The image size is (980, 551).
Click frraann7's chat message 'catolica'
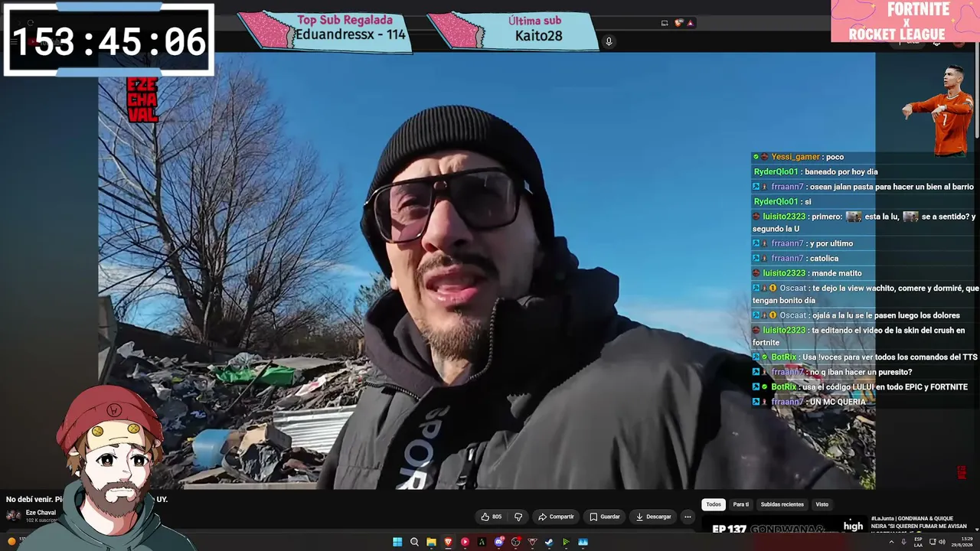[x=795, y=259]
